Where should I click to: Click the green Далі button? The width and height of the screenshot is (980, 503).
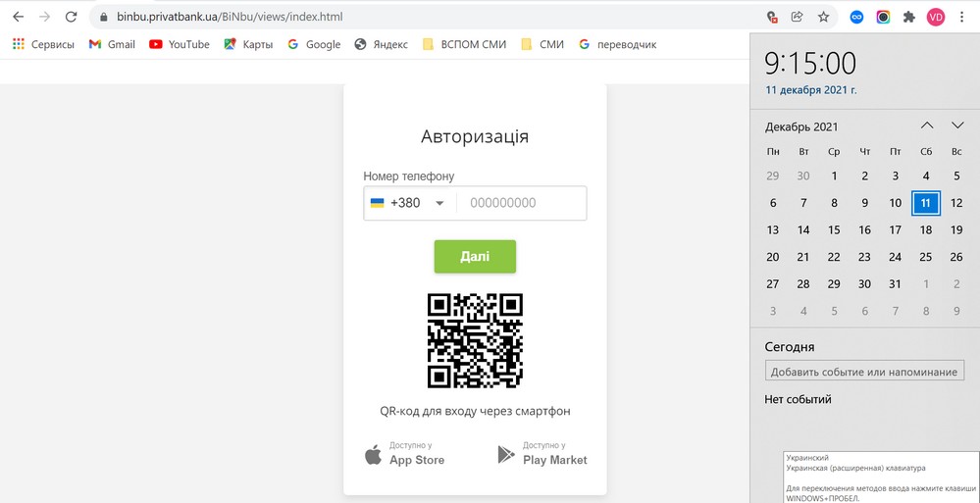coord(475,256)
